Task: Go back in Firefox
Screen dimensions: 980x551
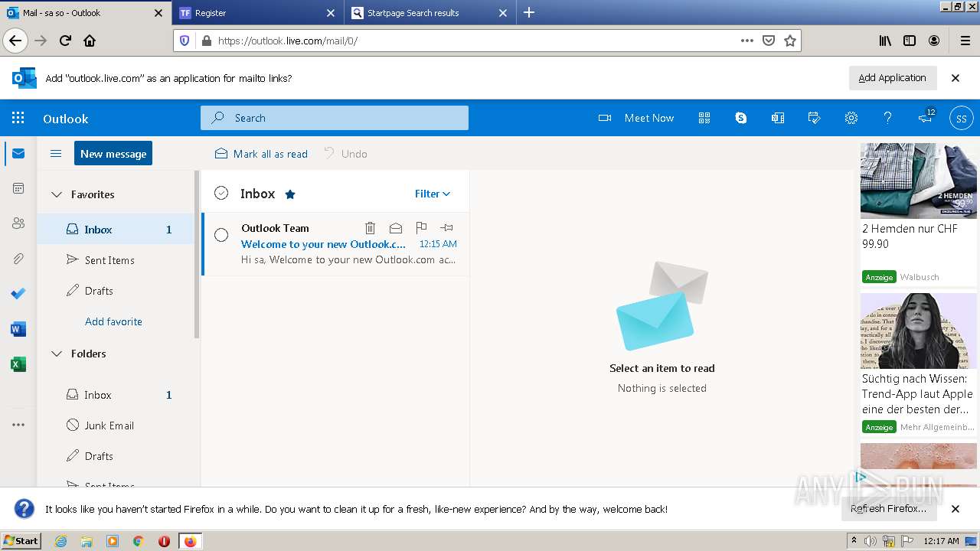Action: point(15,41)
